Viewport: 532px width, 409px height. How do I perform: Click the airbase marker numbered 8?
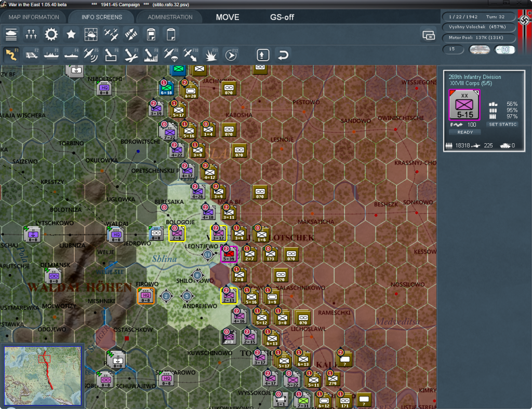[197, 275]
